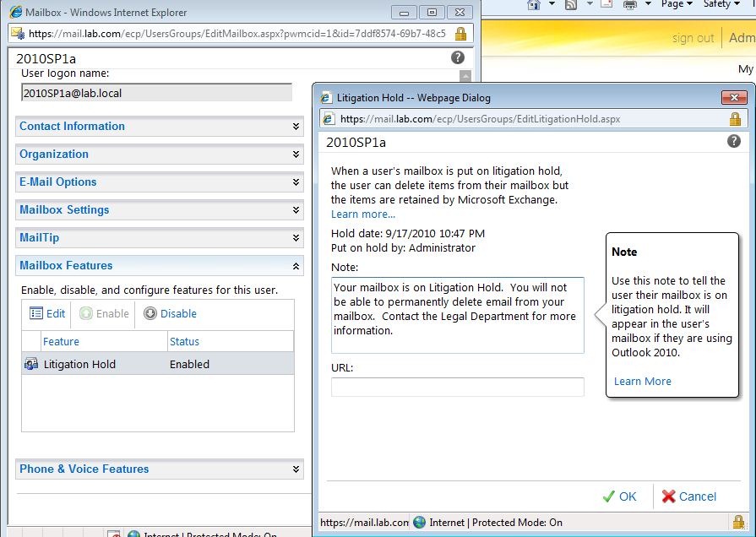Sort by the Feature column header
Viewport: 756px width, 537px height.
tap(104, 341)
